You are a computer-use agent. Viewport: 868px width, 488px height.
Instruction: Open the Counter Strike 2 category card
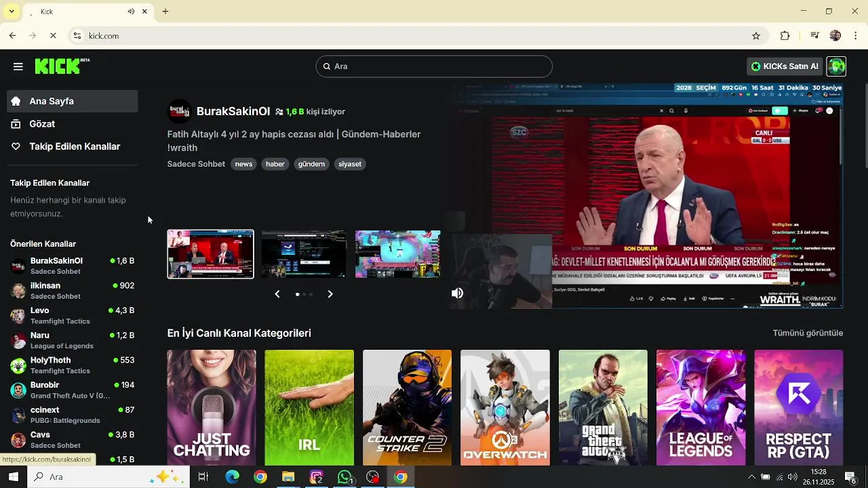[407, 407]
